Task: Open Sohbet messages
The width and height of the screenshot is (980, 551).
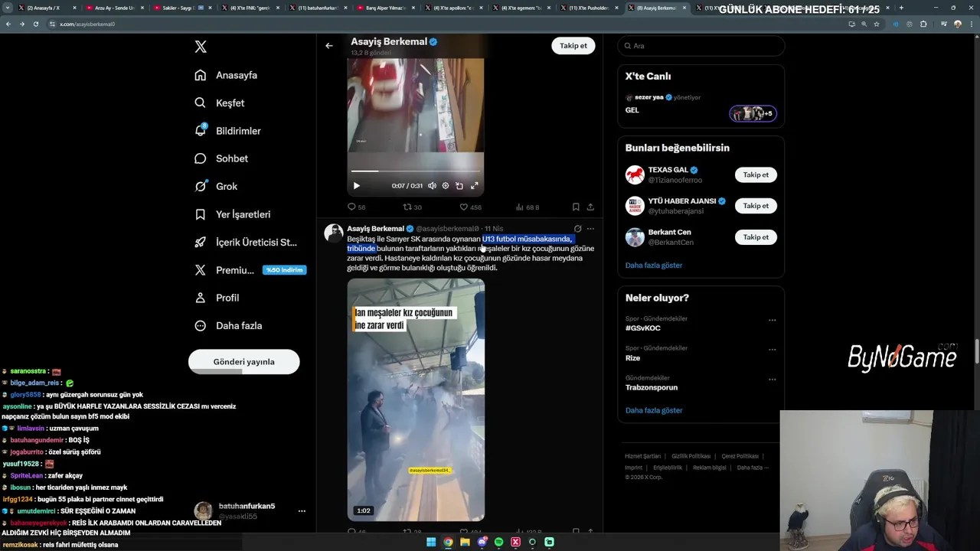Action: pos(221,158)
